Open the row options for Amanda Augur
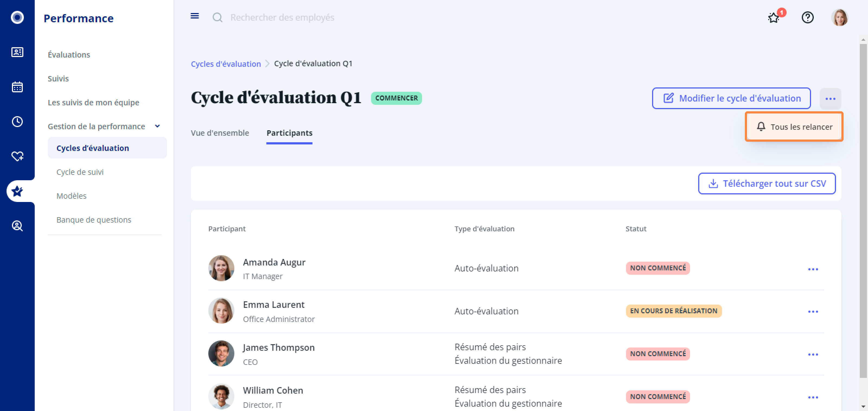 tap(813, 269)
